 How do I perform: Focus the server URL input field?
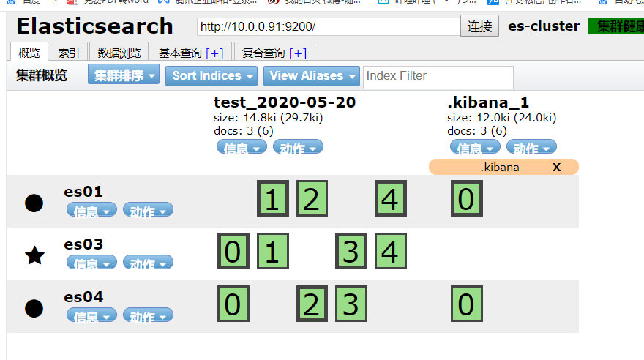(328, 26)
